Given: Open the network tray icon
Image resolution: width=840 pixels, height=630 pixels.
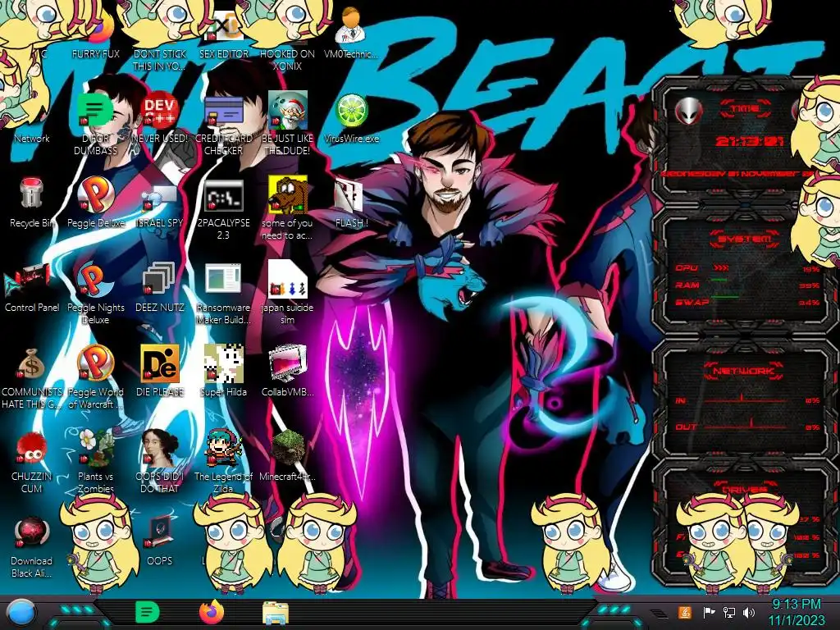Looking at the screenshot, I should click(729, 612).
